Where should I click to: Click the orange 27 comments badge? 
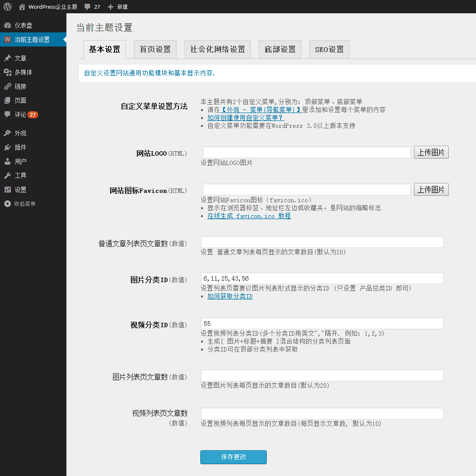coord(33,115)
